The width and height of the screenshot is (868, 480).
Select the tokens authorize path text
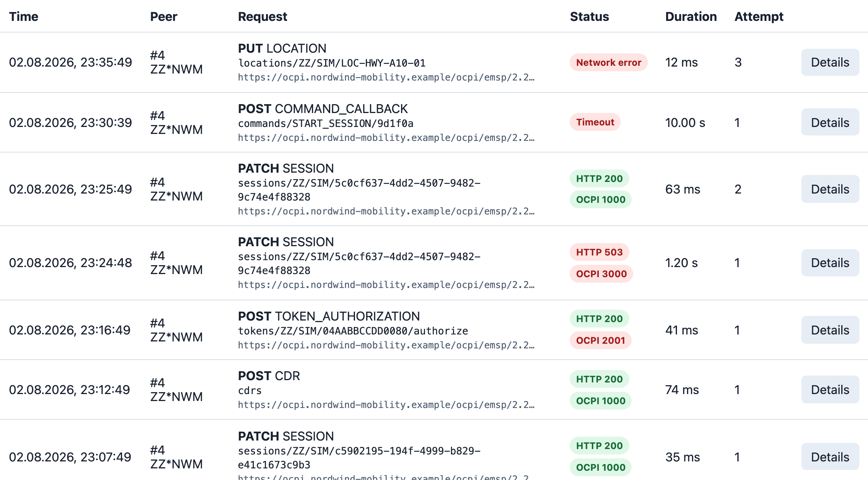(353, 331)
